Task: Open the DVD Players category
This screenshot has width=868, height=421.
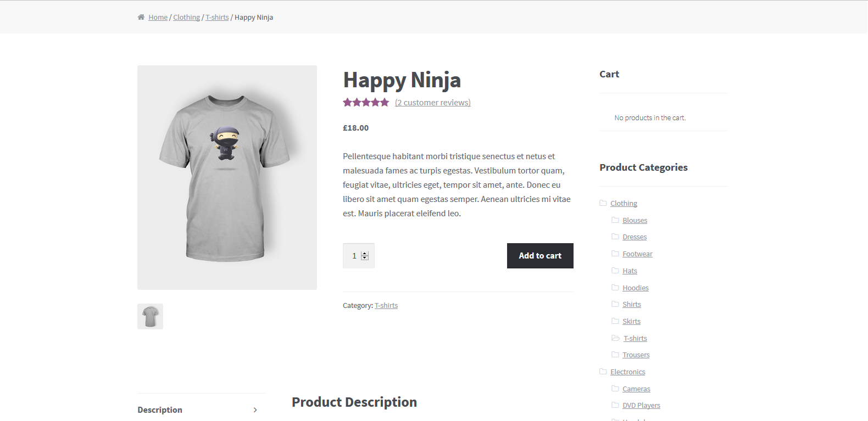Action: pos(641,406)
